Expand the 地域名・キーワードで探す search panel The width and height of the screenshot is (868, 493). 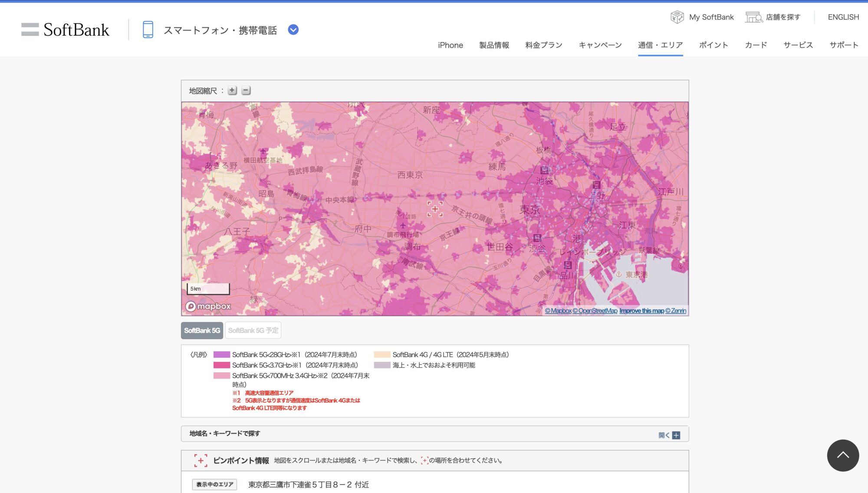676,434
